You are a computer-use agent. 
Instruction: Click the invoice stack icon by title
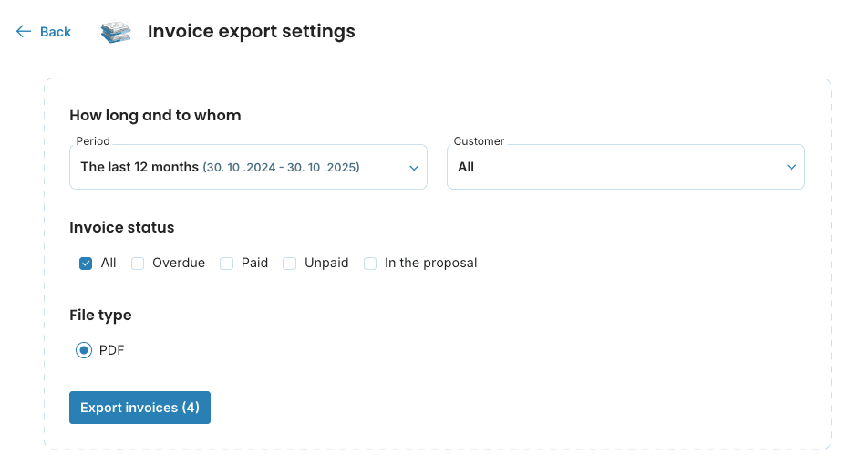(x=116, y=32)
